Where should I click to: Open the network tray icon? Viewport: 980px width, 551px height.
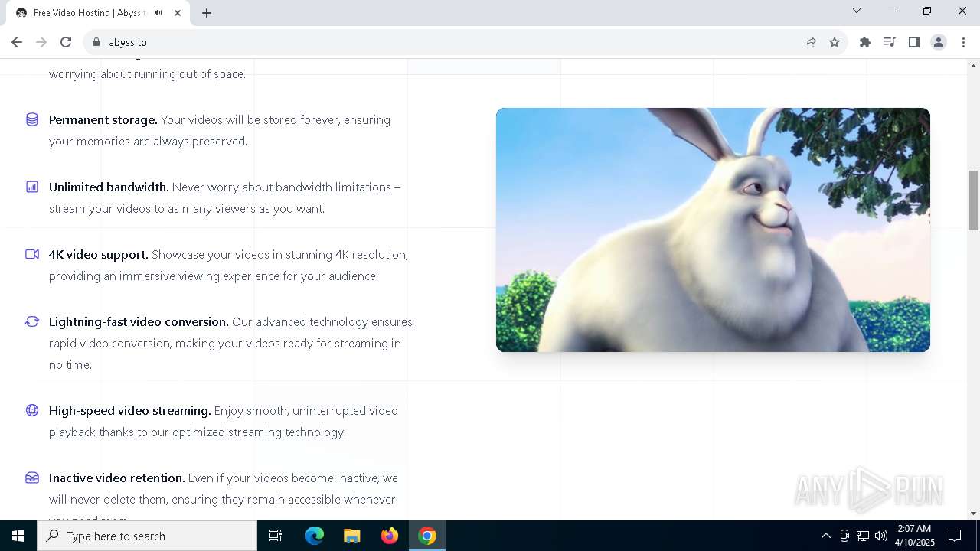pyautogui.click(x=863, y=536)
